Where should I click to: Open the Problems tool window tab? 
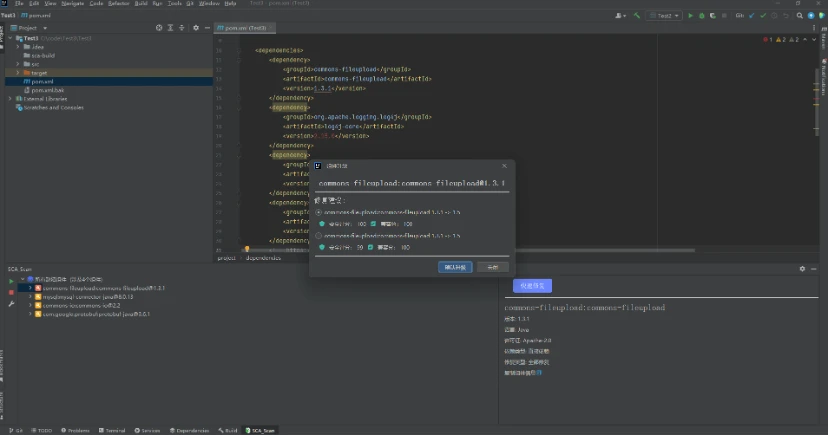click(75, 431)
